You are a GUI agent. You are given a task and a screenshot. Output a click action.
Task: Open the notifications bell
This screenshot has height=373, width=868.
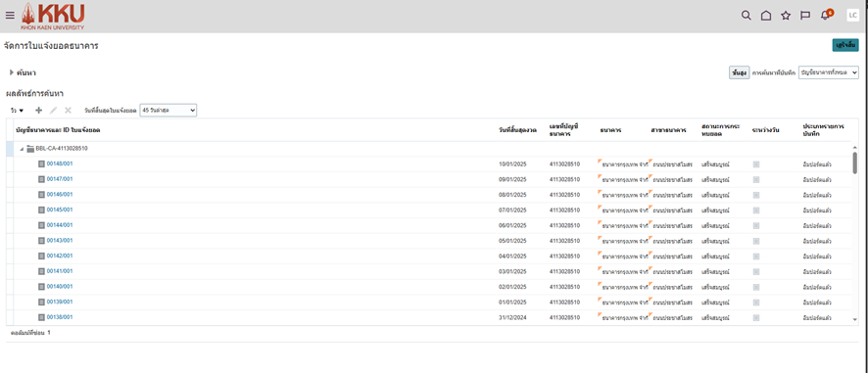(x=826, y=15)
